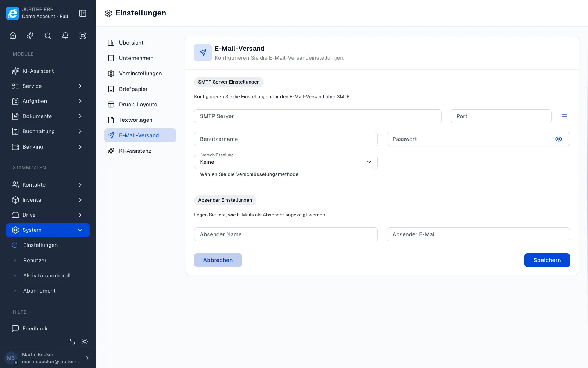Click the swap arrows icon near Feedback
The height and width of the screenshot is (368, 588).
(x=72, y=342)
